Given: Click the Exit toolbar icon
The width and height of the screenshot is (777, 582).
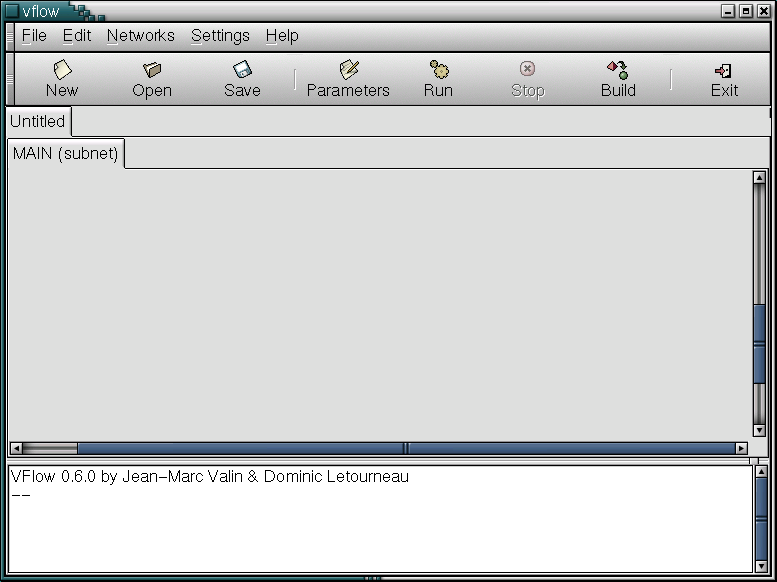Looking at the screenshot, I should tap(723, 71).
